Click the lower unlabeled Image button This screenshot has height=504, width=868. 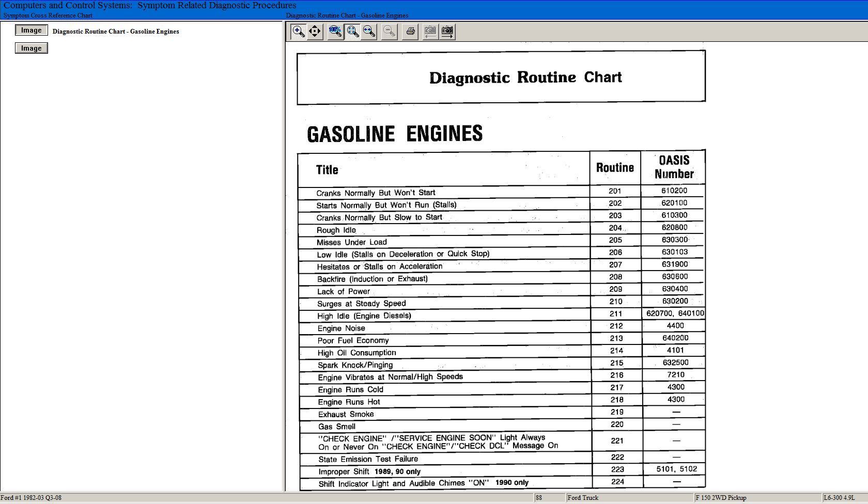tap(32, 49)
